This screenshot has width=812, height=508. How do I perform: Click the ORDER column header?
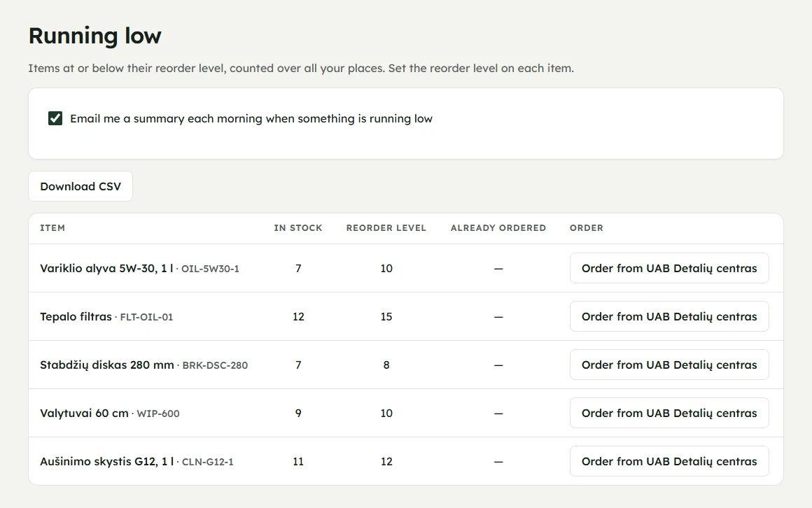pos(586,228)
